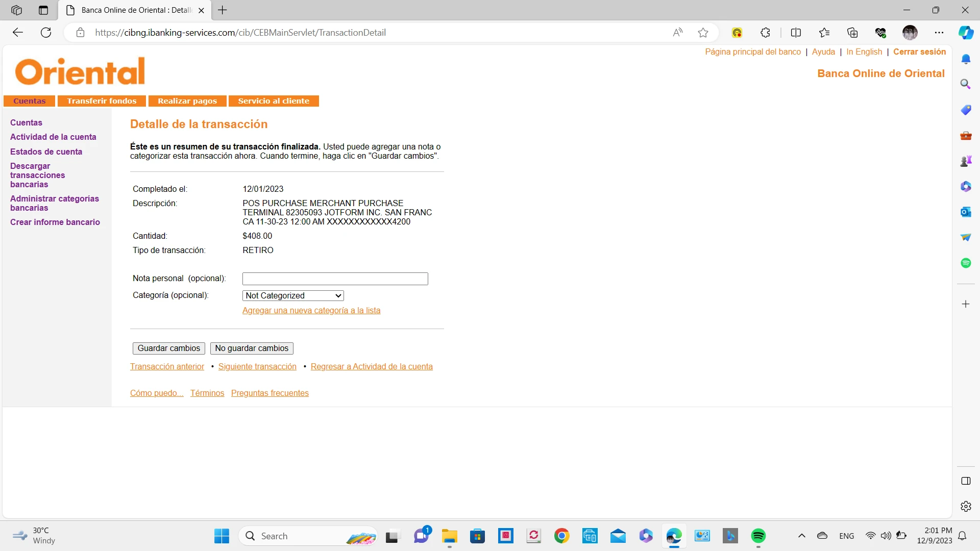This screenshot has height=551, width=980.
Task: Click the Nota personal input field
Action: pos(335,279)
